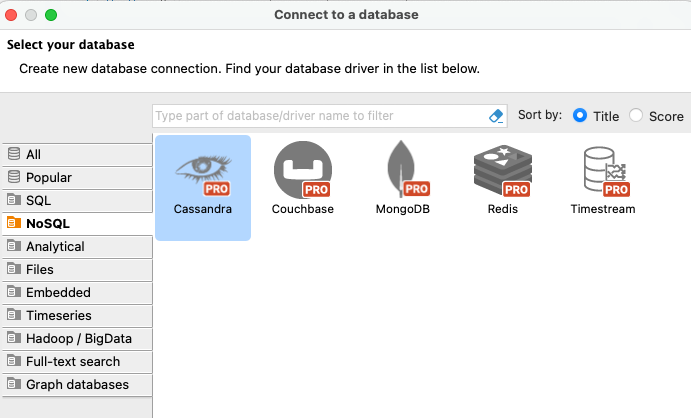Viewport: 691px width, 418px height.
Task: Open Hadoop / BigData category
Action: click(77, 338)
